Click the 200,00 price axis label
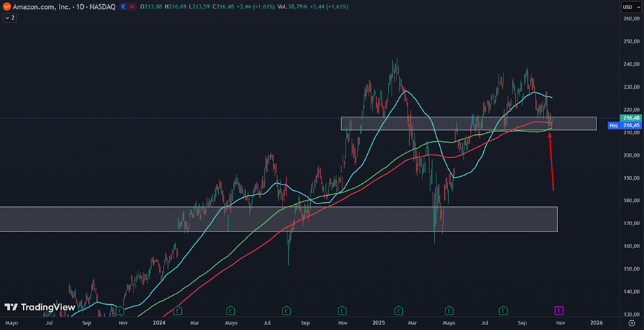Viewport: 644px width, 330px height. 631,155
